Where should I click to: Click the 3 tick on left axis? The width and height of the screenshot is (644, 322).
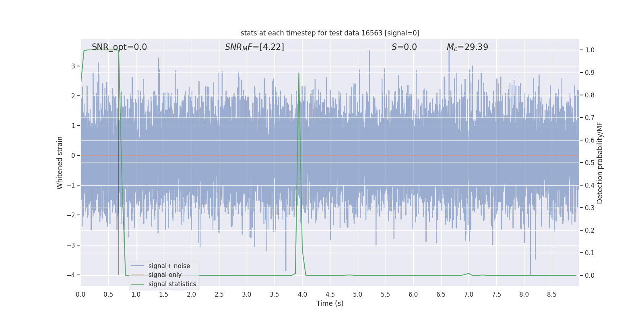coord(73,66)
